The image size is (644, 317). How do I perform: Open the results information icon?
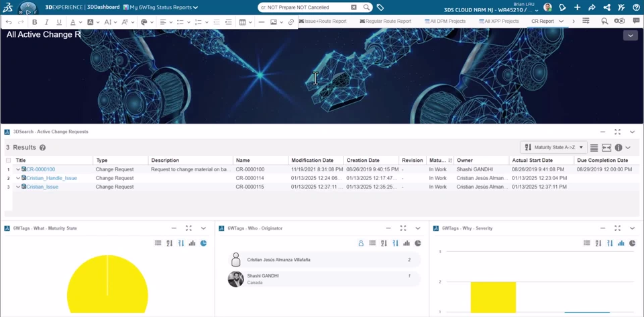619,147
